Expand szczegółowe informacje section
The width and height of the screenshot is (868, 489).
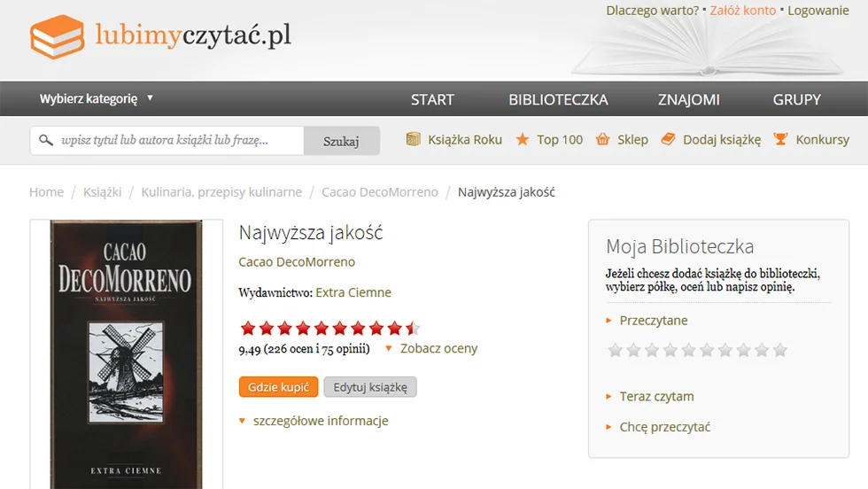[314, 421]
